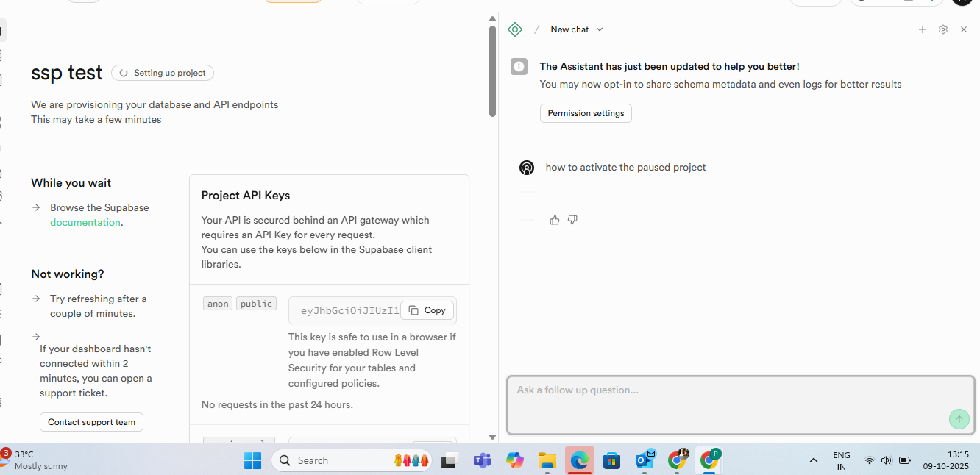Click the Supabase Assistant logo icon
This screenshot has width=980, height=475.
[x=515, y=29]
